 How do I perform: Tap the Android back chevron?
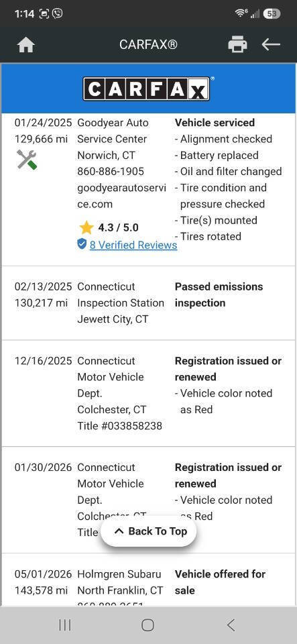tap(231, 625)
